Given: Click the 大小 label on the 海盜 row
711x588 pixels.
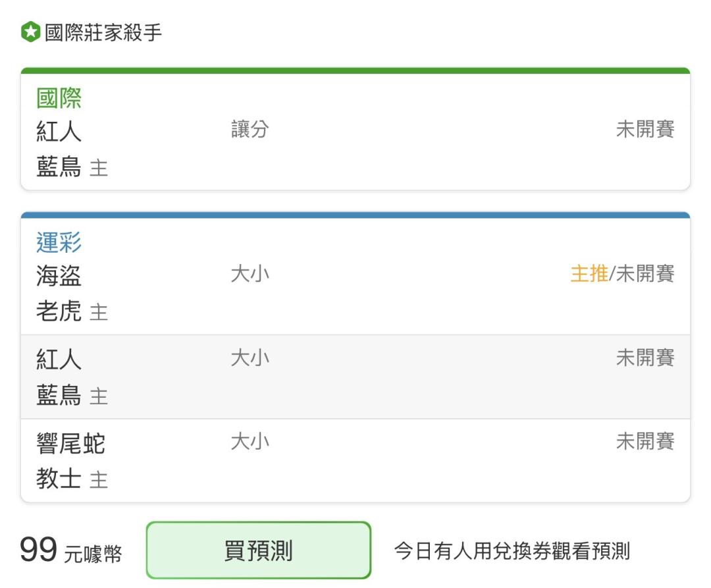Looking at the screenshot, I should tap(250, 273).
